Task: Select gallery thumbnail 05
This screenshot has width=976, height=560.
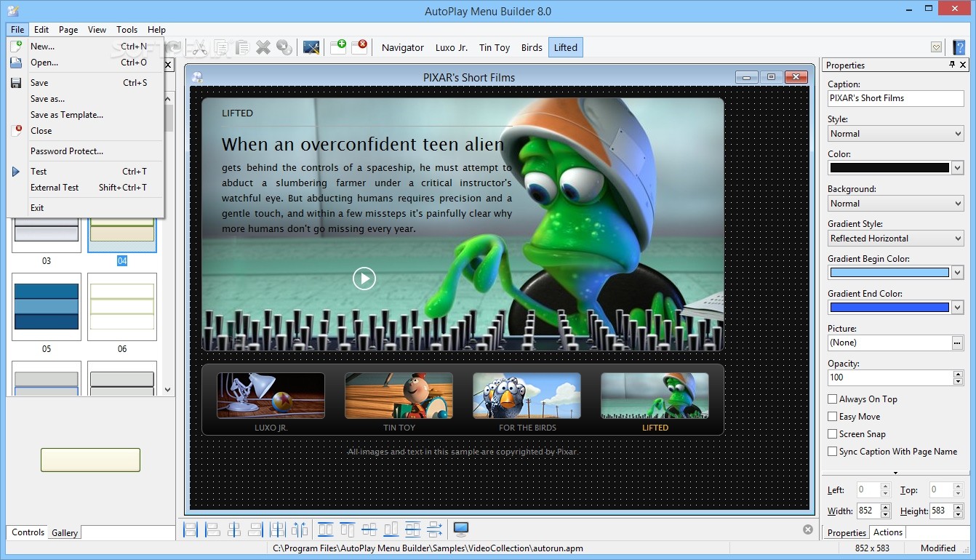Action: pyautogui.click(x=47, y=307)
